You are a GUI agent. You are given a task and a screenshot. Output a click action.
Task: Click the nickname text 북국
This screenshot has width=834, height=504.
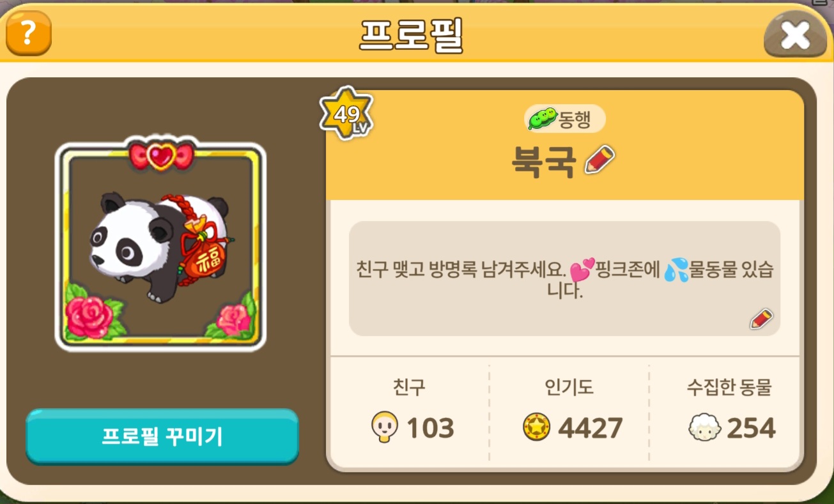tap(544, 162)
